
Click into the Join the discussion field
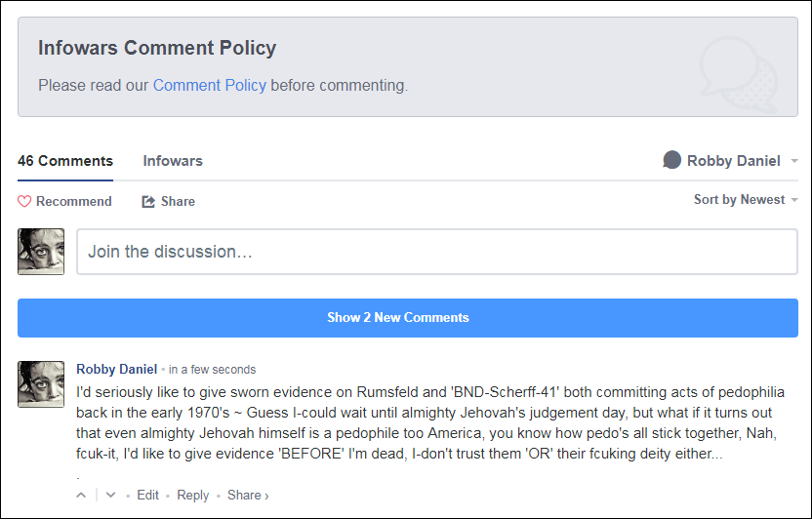tap(436, 252)
